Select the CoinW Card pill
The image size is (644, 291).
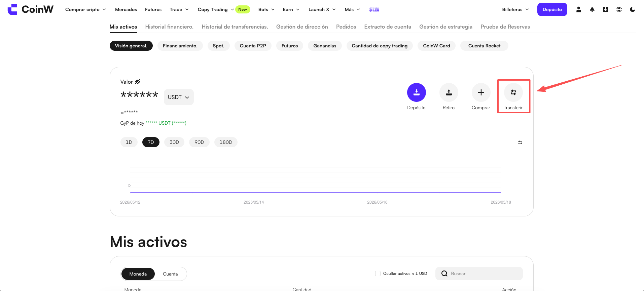436,46
